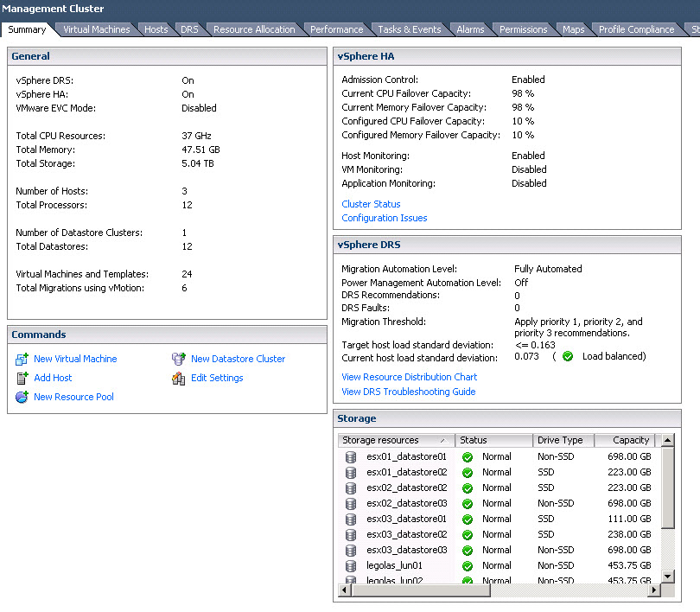This screenshot has width=700, height=612.
Task: Click the esx03_datastore01 datastore icon
Action: tap(351, 520)
